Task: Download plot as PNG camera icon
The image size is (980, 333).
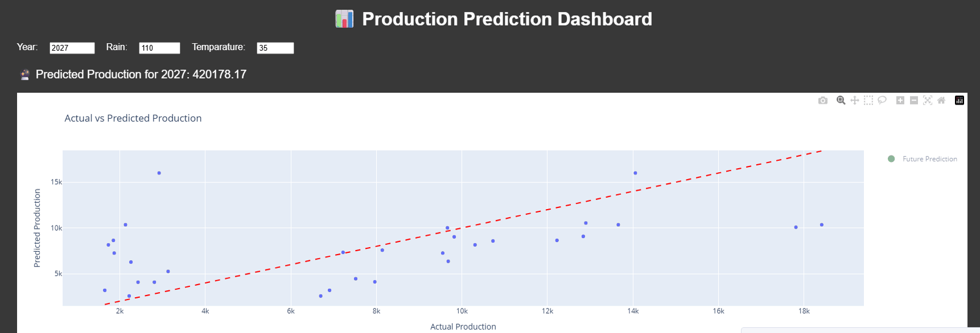Action: [x=823, y=101]
